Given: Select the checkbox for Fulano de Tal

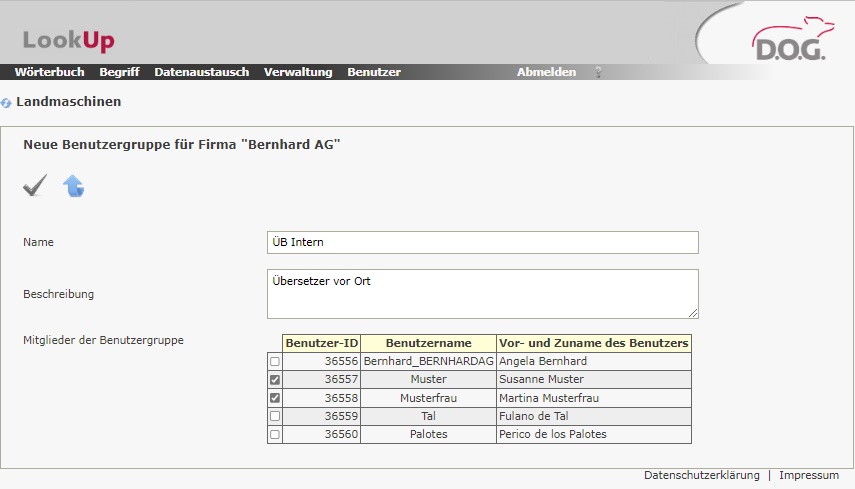Looking at the screenshot, I should [x=275, y=416].
